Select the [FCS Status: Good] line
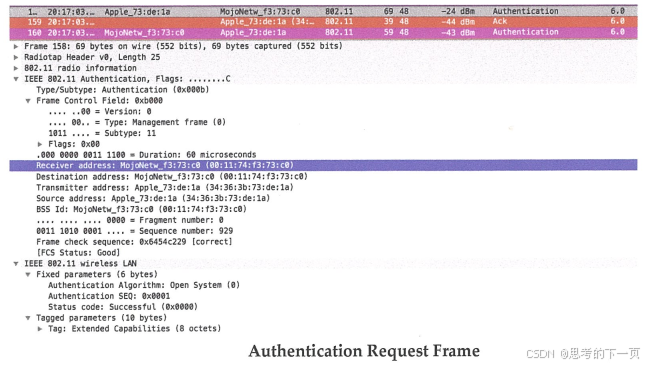The height and width of the screenshot is (365, 646). [78, 253]
